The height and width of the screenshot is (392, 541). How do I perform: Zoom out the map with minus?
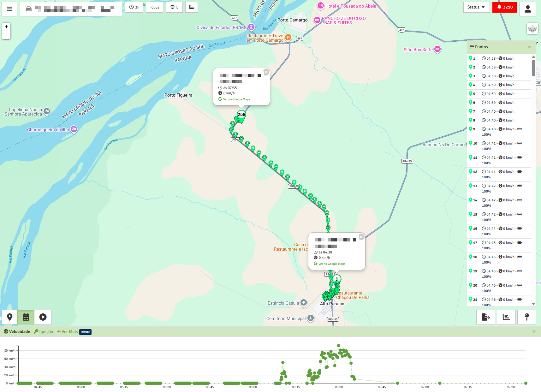[x=6, y=35]
